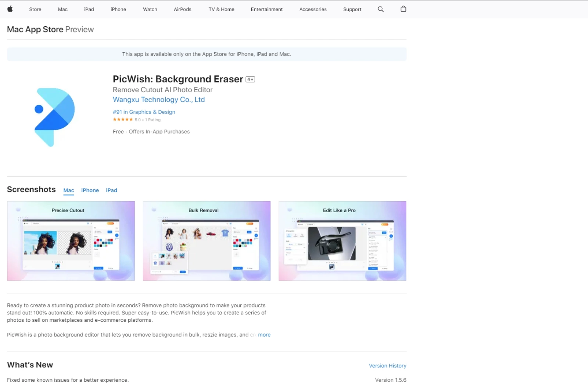Open the Entertainment menu
The width and height of the screenshot is (588, 392).
[x=267, y=10]
